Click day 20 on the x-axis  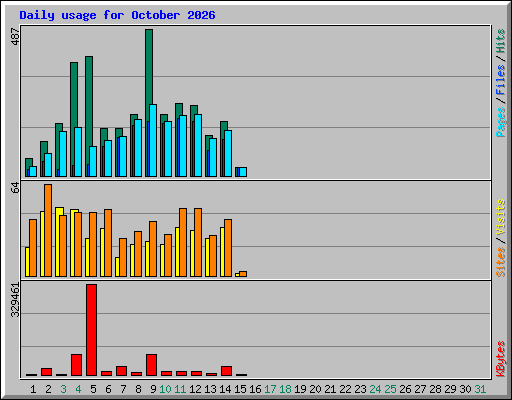click(315, 389)
